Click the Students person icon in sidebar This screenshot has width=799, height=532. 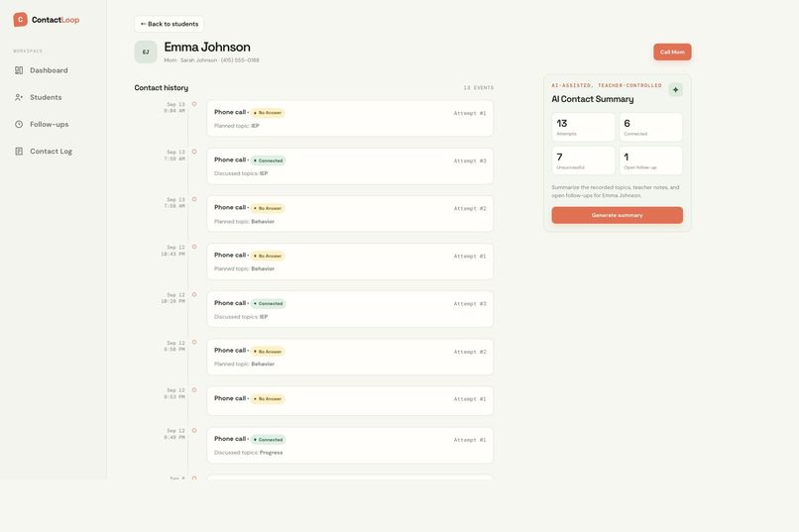tap(19, 97)
